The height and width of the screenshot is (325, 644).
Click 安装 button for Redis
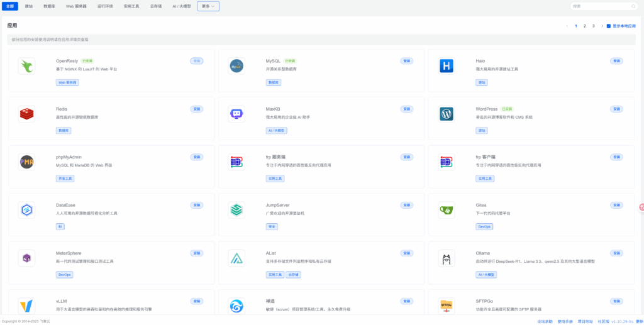coord(197,109)
